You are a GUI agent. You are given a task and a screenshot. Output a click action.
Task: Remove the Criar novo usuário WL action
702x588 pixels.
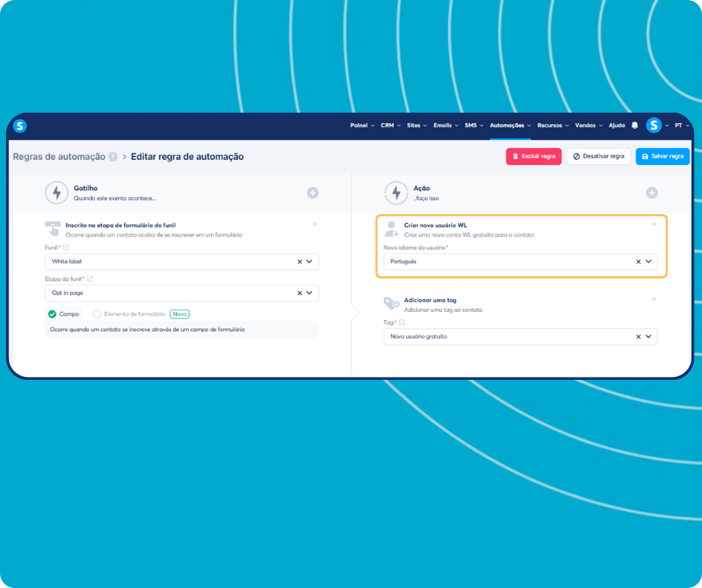(653, 224)
